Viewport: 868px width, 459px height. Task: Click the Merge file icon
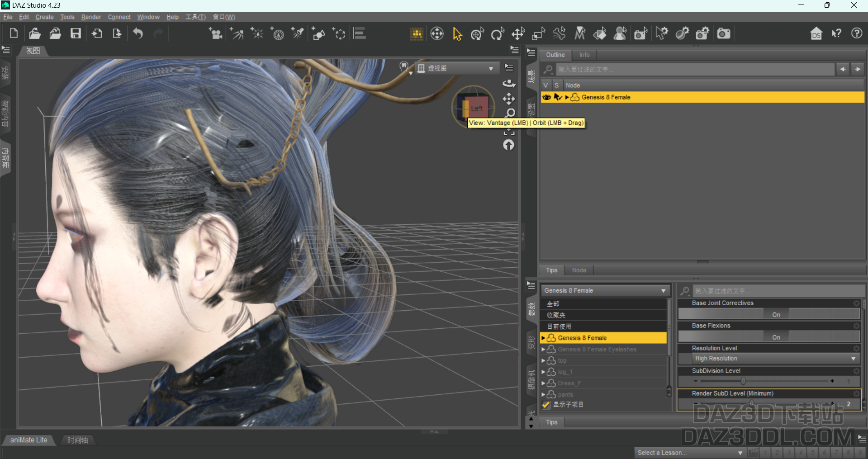(55, 33)
